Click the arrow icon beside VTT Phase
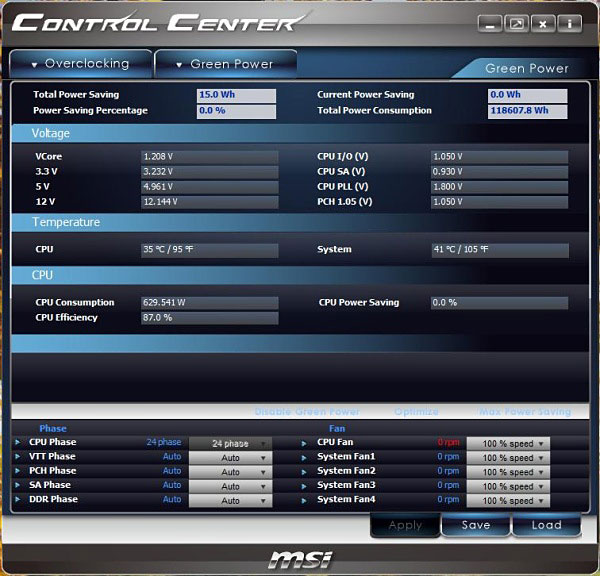This screenshot has width=600, height=576. (x=18, y=457)
